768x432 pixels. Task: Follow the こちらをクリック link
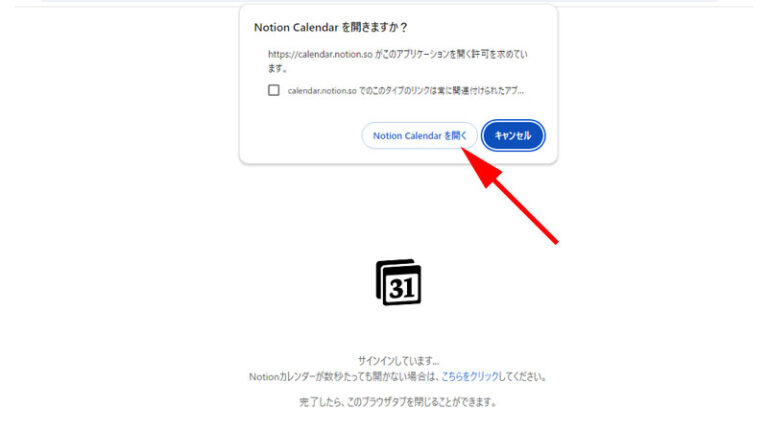470,377
